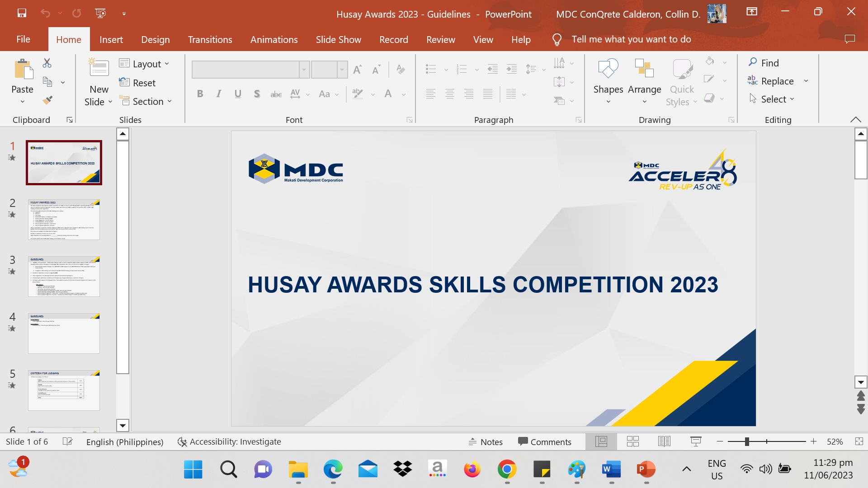The image size is (868, 488).
Task: Open the Transitions tab
Action: pos(210,39)
